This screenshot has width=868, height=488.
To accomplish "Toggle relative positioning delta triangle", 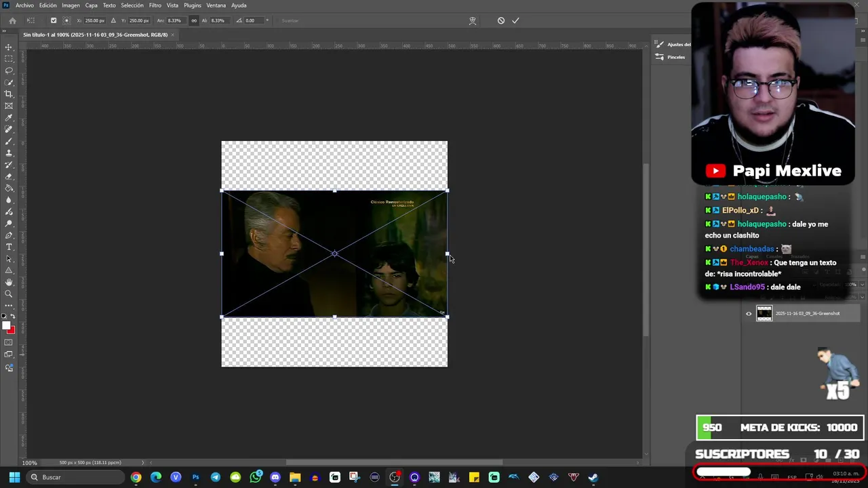I will click(113, 20).
